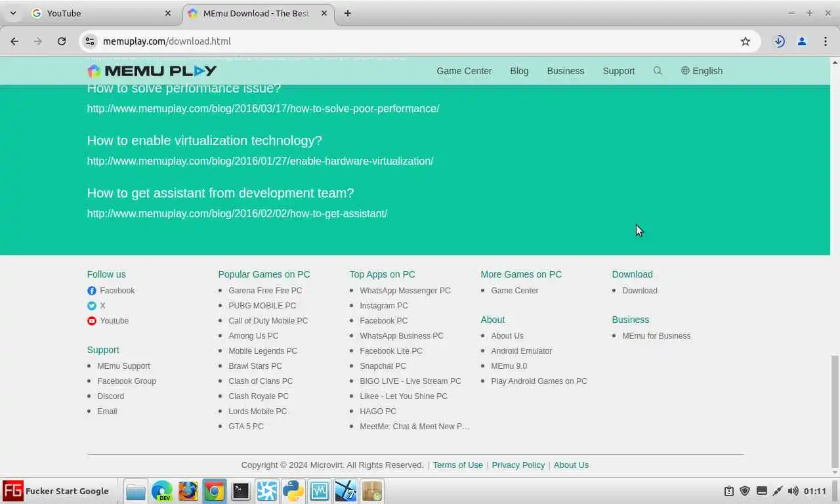
Task: Open the Privacy Policy link
Action: 518,465
